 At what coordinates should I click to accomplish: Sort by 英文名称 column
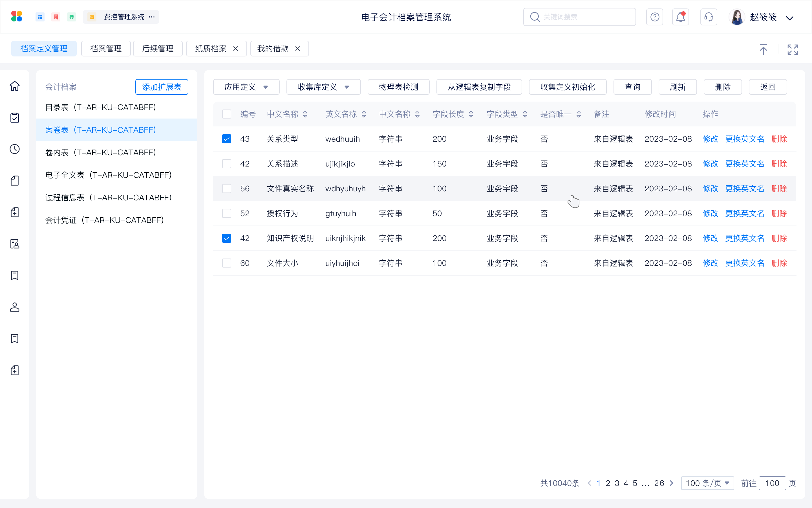point(364,115)
